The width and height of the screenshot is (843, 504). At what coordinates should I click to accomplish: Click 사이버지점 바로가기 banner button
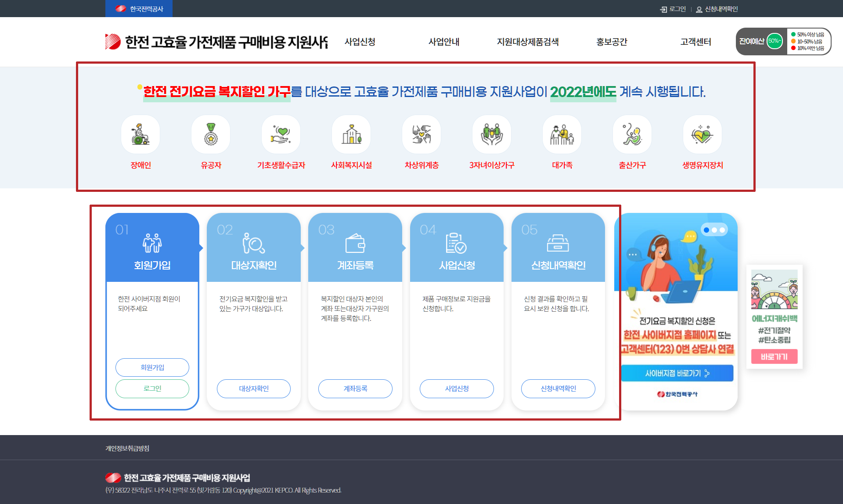click(x=677, y=373)
